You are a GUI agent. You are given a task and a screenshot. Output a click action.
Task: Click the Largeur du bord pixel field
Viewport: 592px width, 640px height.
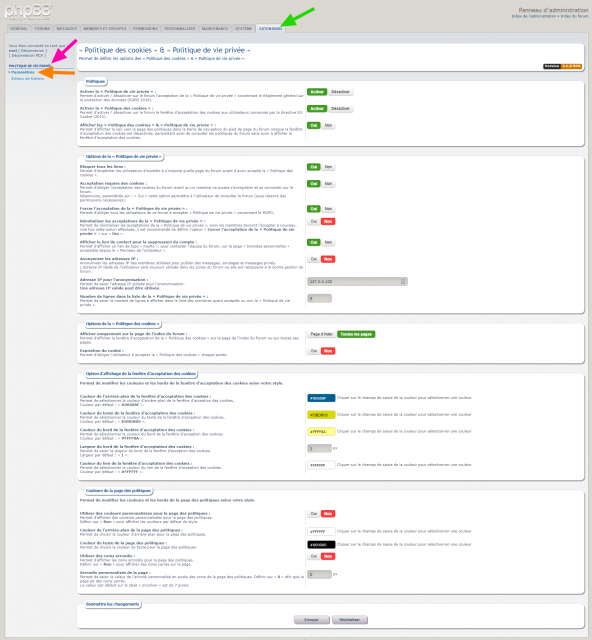[319, 449]
